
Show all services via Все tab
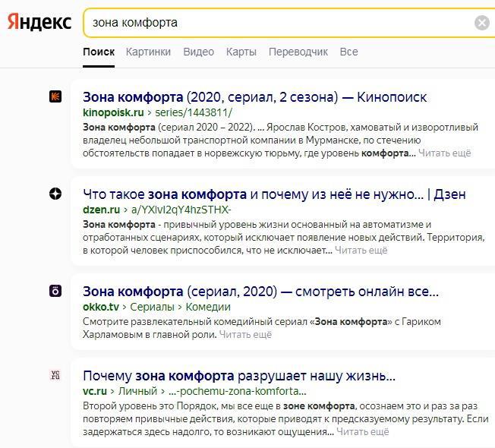tap(348, 52)
